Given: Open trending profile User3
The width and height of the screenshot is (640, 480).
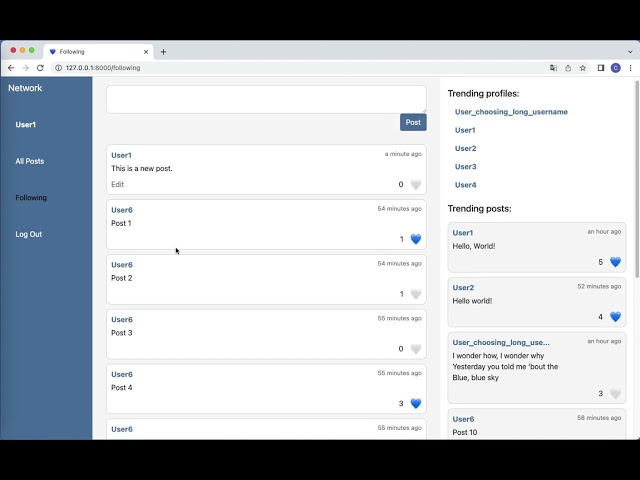Looking at the screenshot, I should (466, 167).
